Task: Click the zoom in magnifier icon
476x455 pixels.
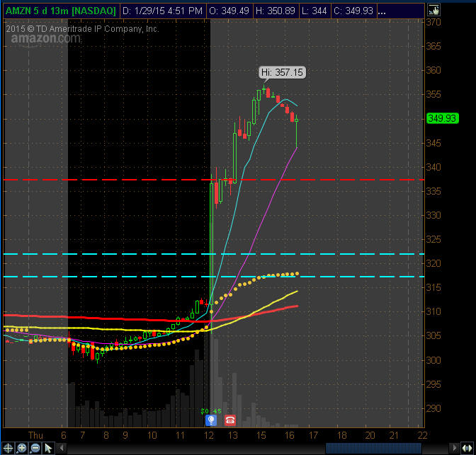Action: 21,448
